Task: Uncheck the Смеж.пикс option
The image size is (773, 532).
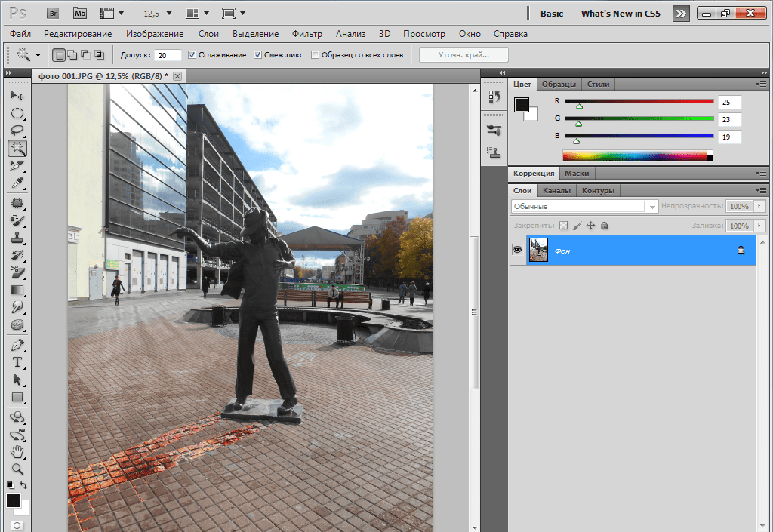Action: tap(257, 55)
